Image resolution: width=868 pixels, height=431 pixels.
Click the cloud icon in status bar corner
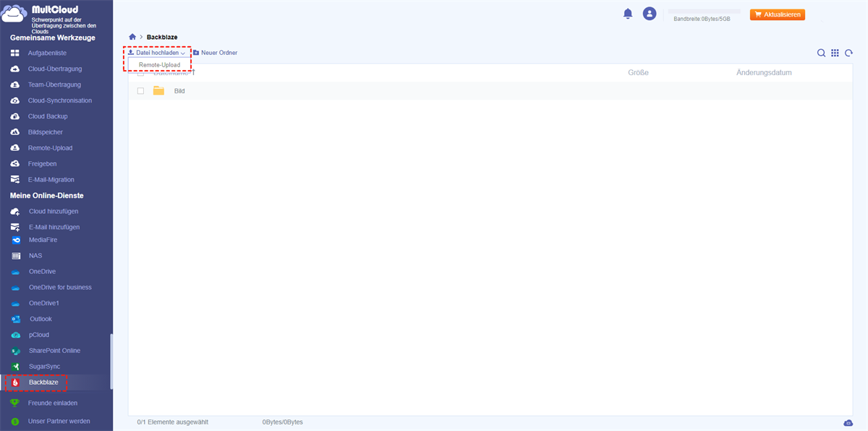pos(848,422)
